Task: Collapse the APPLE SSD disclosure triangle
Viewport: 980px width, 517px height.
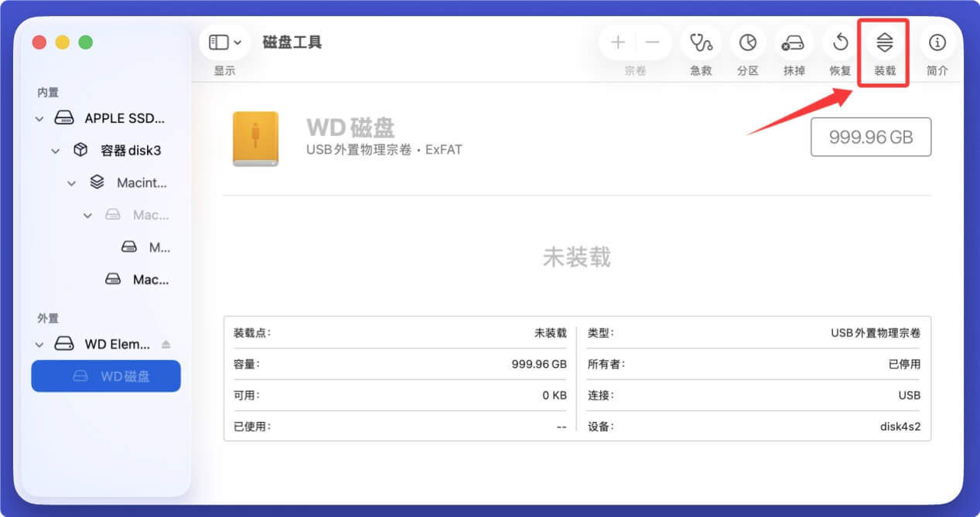Action: coord(39,117)
